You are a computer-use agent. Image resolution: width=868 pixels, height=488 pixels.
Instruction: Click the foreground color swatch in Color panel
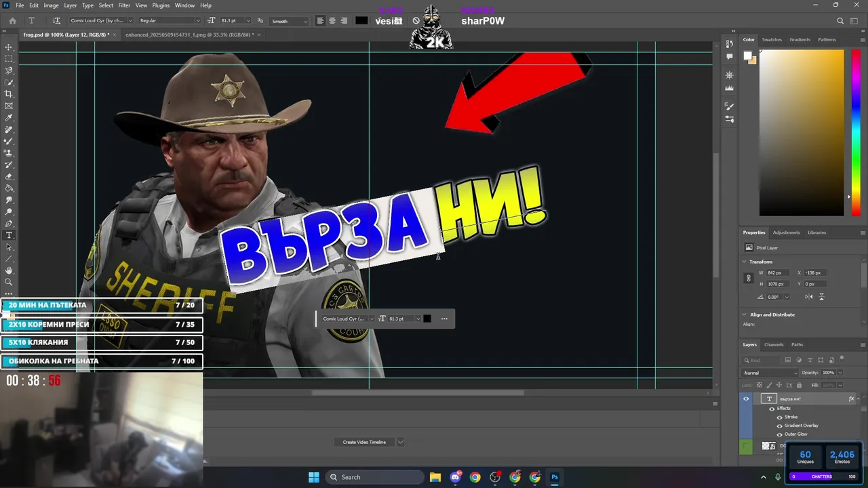pos(747,56)
